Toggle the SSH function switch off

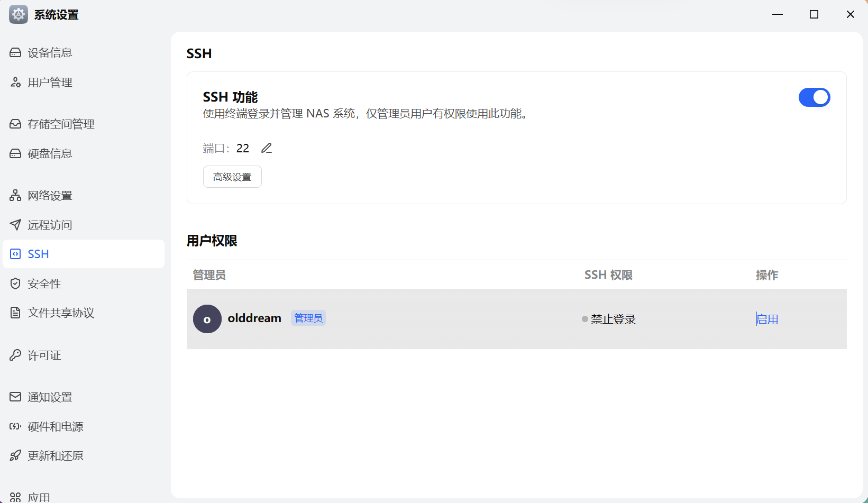tap(814, 97)
